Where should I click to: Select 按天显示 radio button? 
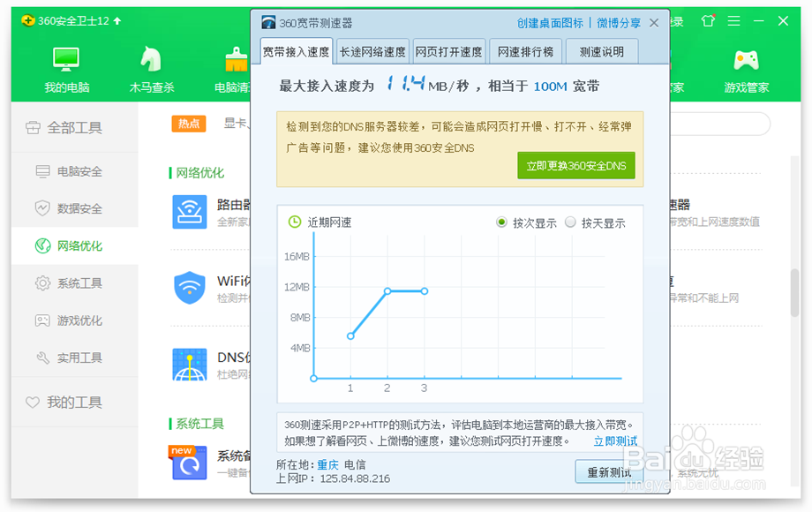570,222
